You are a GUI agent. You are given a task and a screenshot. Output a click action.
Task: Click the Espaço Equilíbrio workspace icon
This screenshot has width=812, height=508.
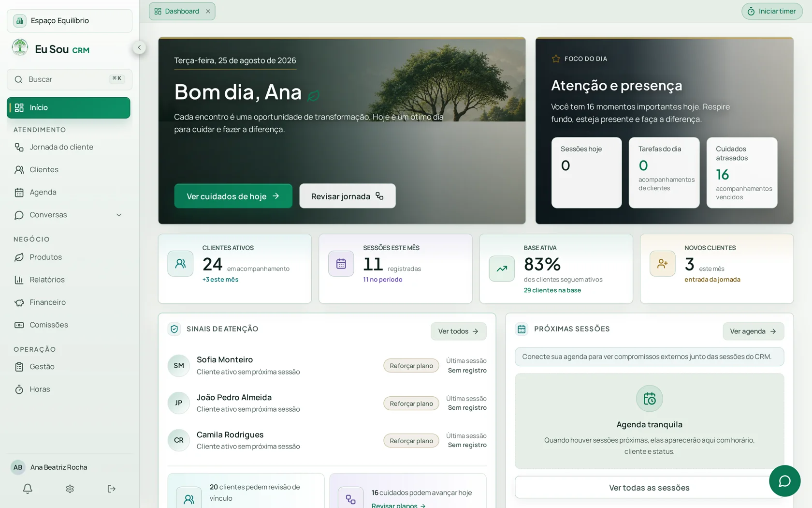[19, 21]
